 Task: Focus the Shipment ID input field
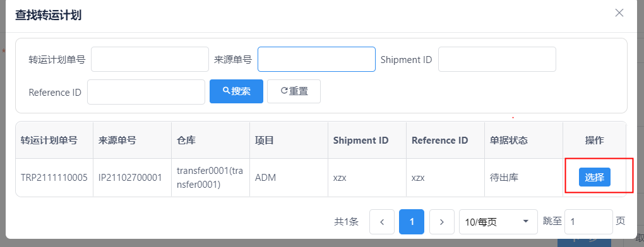click(x=497, y=59)
